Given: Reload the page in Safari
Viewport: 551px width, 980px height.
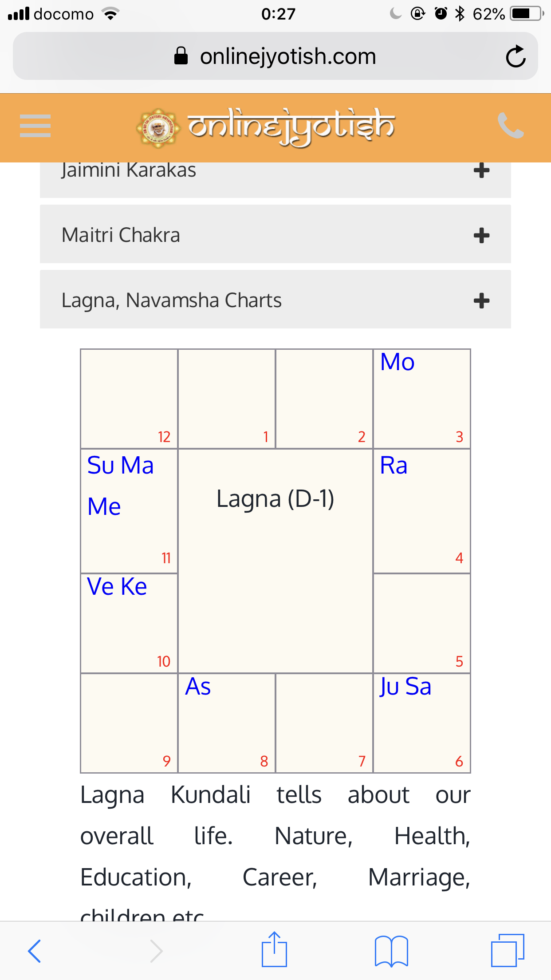Looking at the screenshot, I should click(516, 56).
